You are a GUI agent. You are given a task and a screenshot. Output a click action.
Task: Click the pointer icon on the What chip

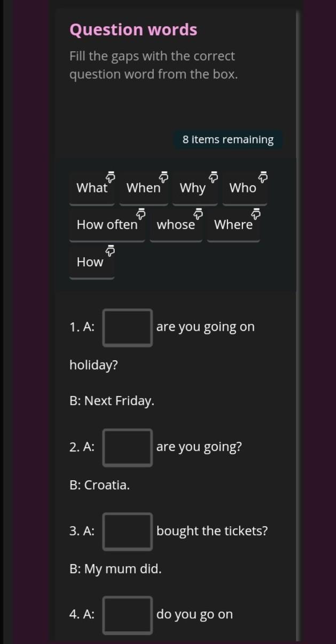[111, 176]
